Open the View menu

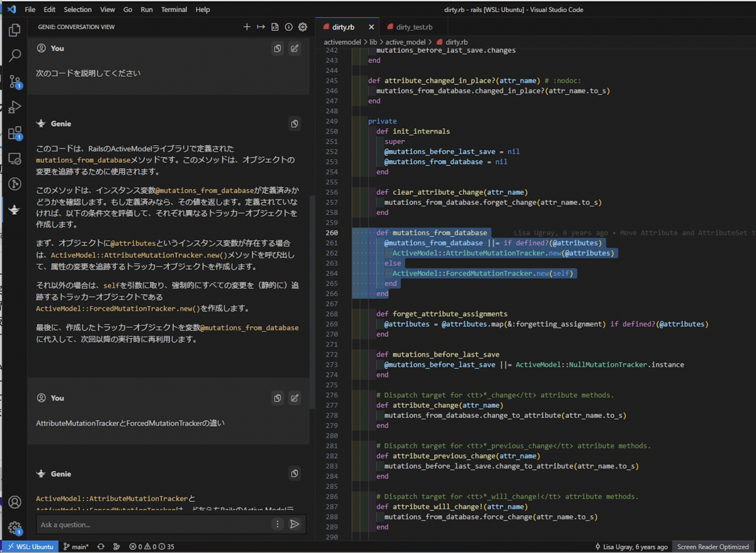[x=108, y=9]
